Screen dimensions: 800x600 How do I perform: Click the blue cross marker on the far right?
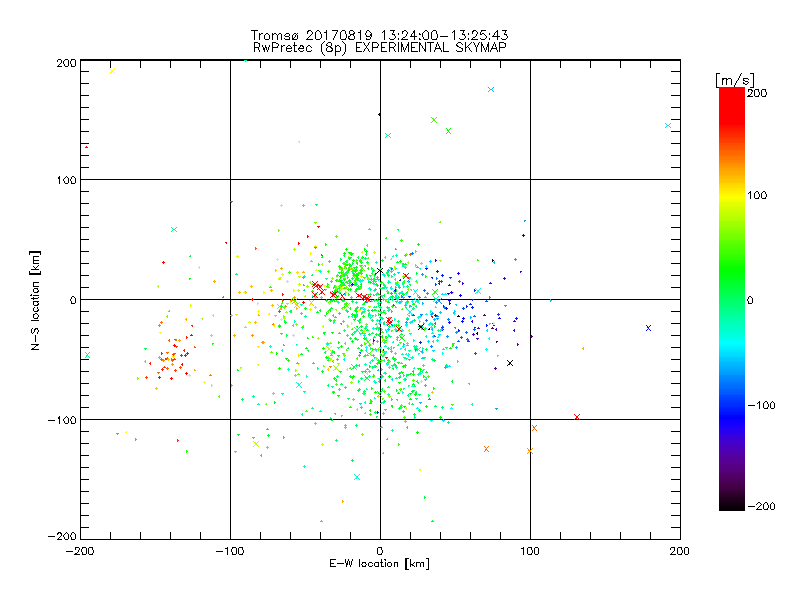pos(648,328)
